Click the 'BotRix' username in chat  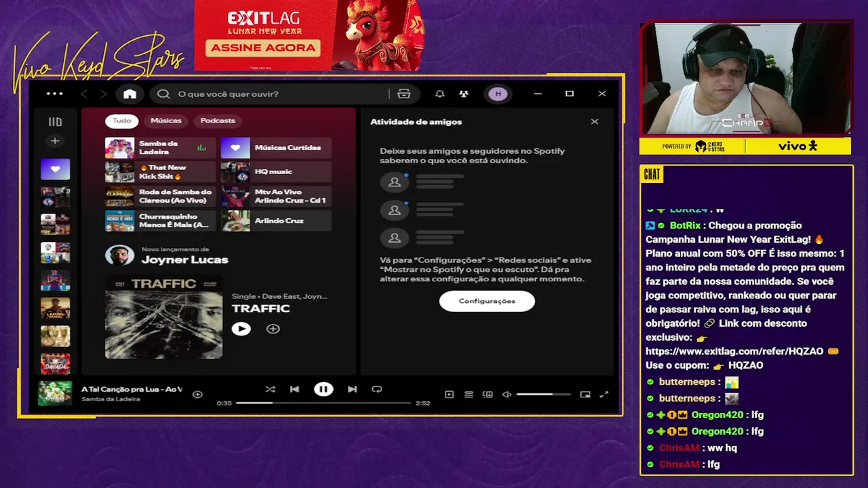click(x=685, y=226)
